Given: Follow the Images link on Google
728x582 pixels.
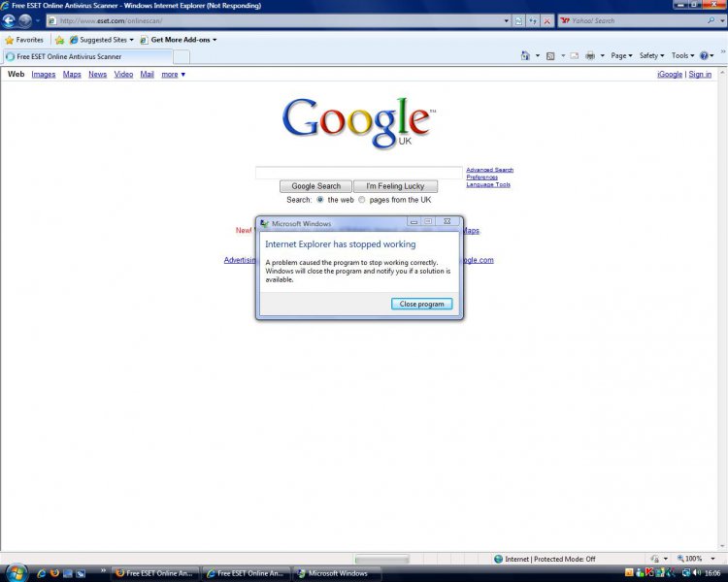Looking at the screenshot, I should pos(43,75).
